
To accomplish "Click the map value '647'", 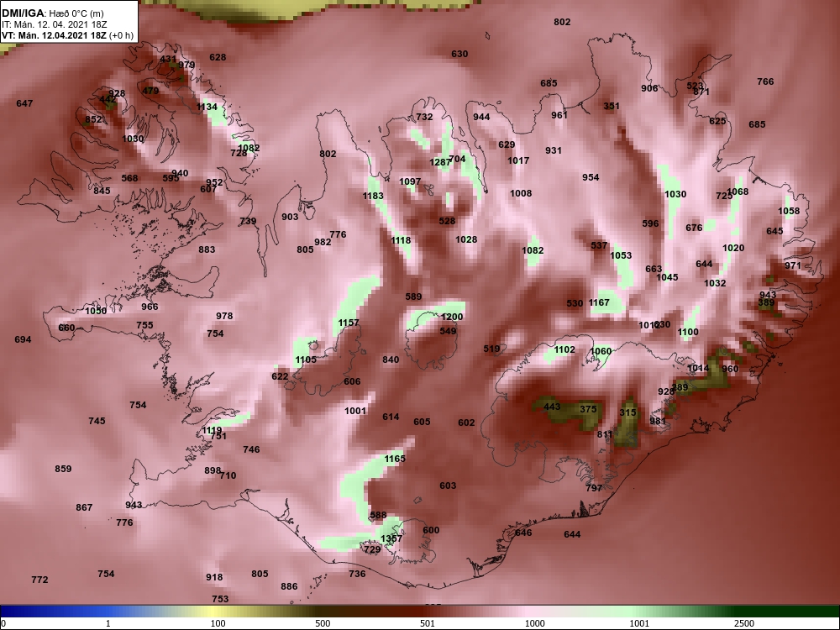I will click(x=24, y=103).
